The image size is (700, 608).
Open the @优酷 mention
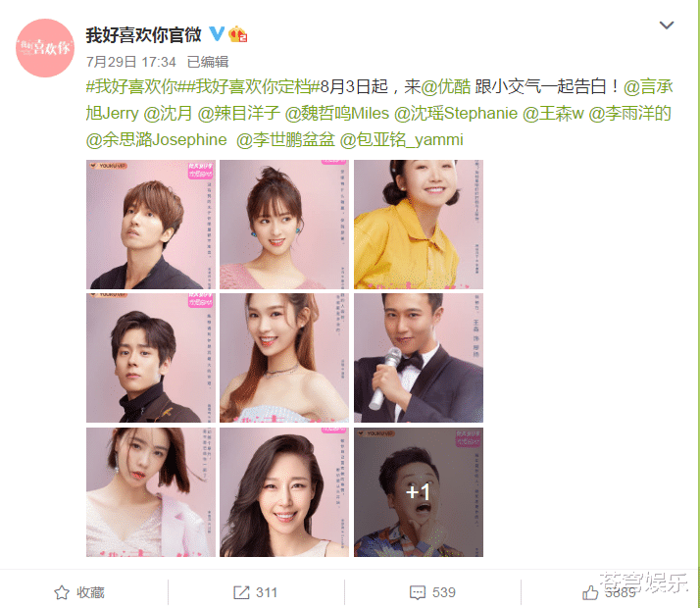446,86
